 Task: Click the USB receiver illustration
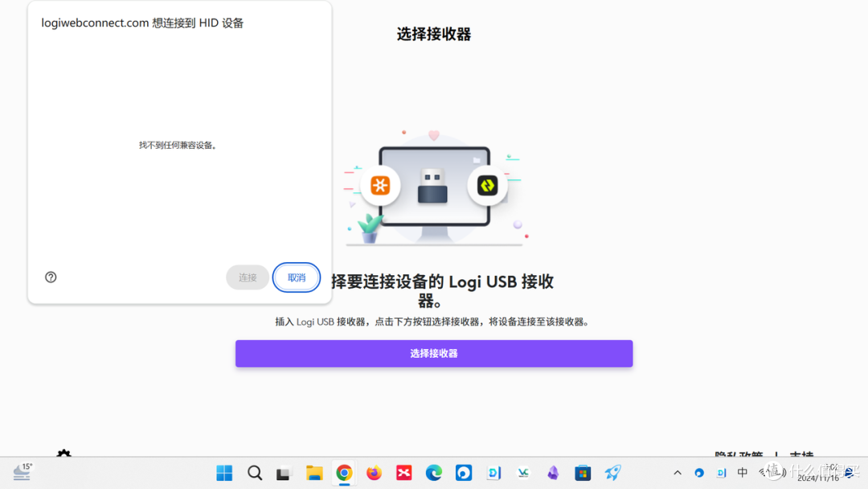click(432, 186)
